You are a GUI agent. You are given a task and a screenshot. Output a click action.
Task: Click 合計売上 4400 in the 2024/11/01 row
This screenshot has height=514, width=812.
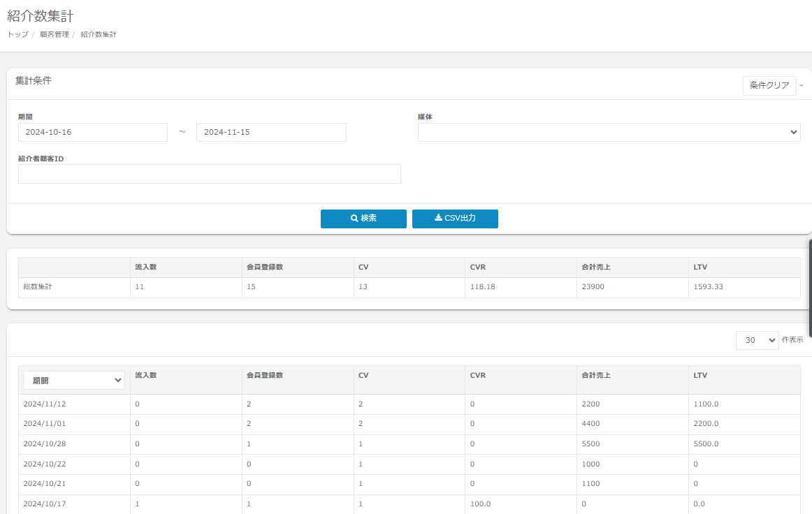coord(590,424)
